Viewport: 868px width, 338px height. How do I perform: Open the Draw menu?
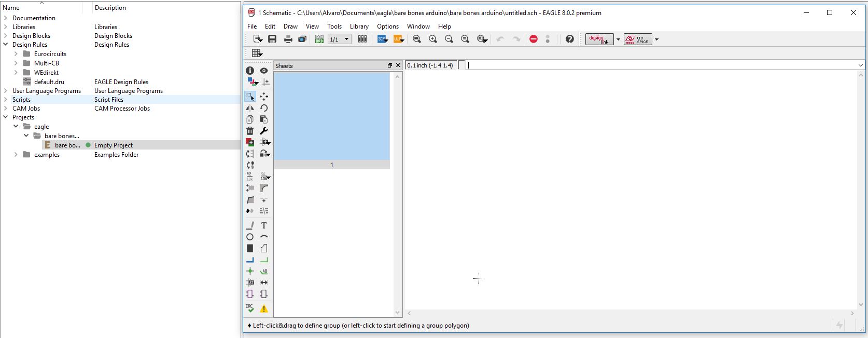[290, 26]
